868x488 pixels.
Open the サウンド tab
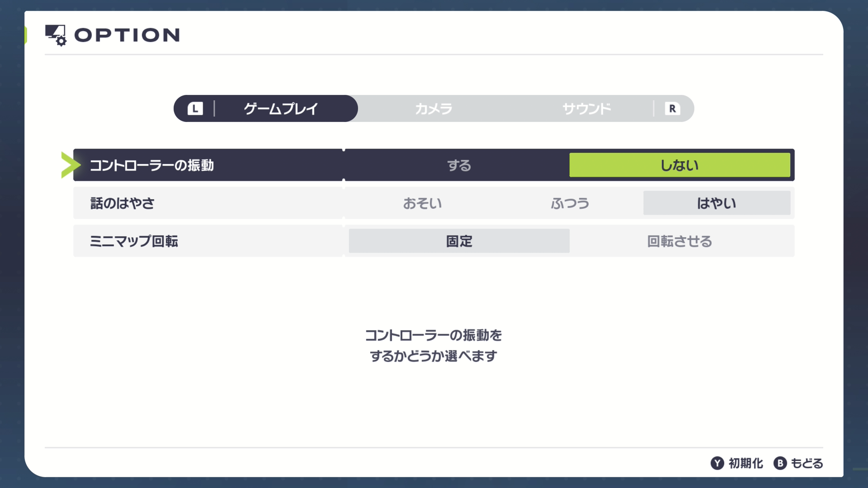586,108
